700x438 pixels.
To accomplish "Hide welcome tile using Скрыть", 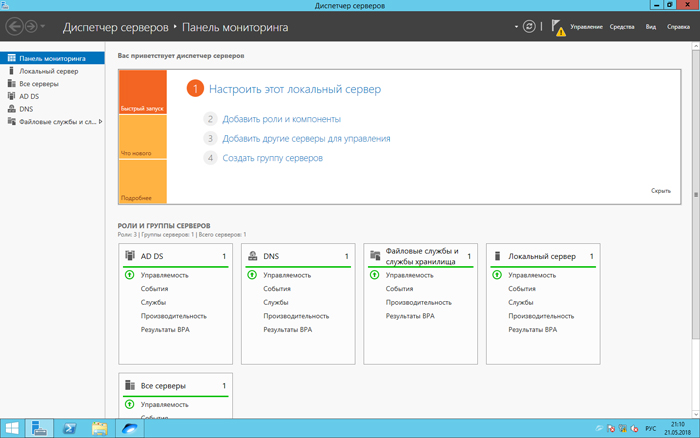I will [660, 190].
